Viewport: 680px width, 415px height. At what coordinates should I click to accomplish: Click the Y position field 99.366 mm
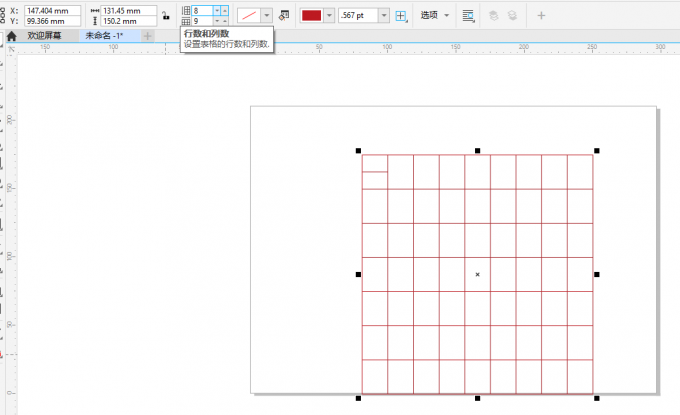point(52,21)
